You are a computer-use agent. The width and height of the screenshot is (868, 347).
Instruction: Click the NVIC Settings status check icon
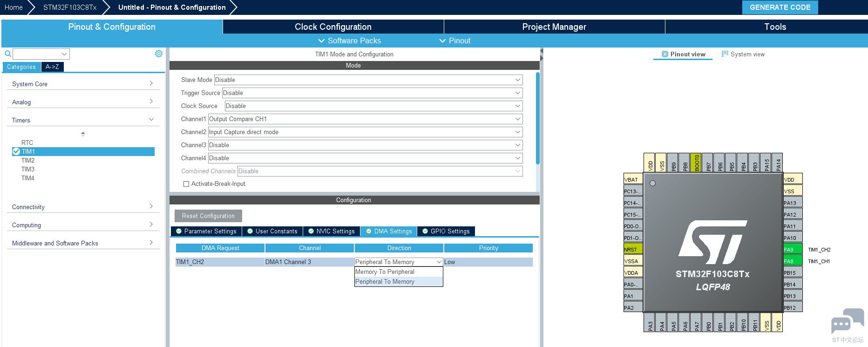(x=311, y=231)
